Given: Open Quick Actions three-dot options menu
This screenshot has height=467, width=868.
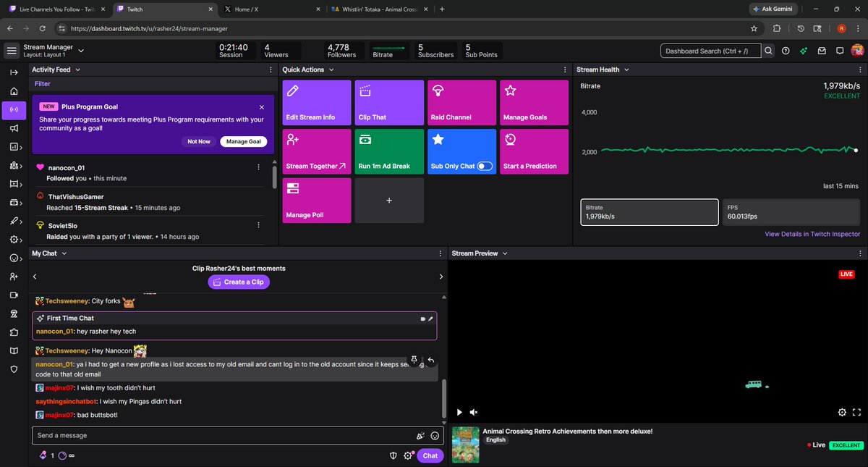Looking at the screenshot, I should point(564,70).
